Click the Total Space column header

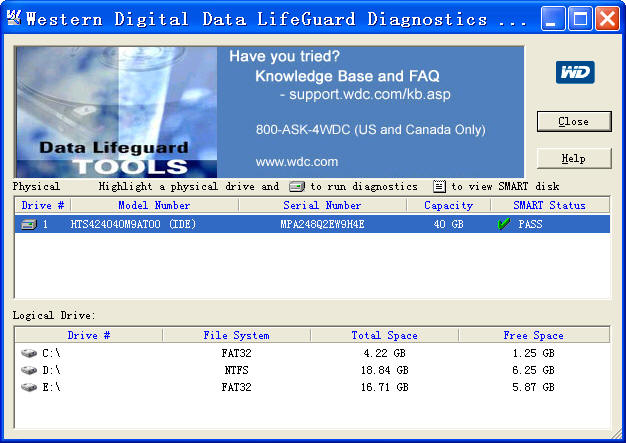tap(384, 335)
